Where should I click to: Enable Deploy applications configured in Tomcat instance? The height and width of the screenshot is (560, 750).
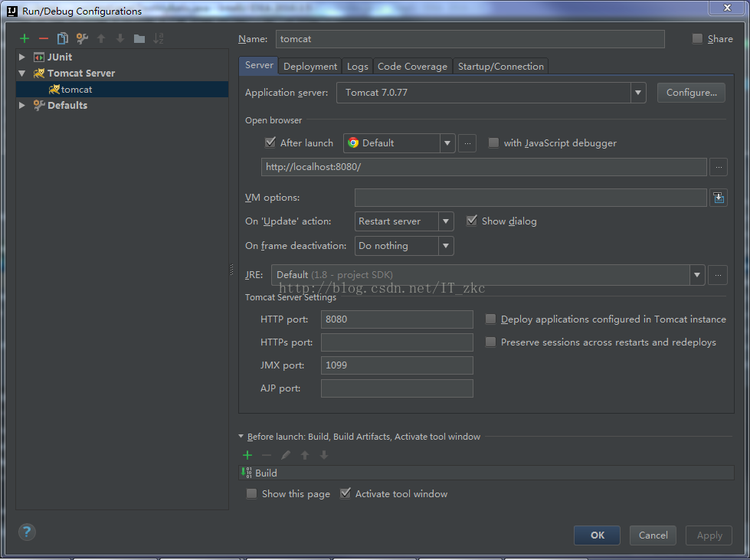pos(490,319)
